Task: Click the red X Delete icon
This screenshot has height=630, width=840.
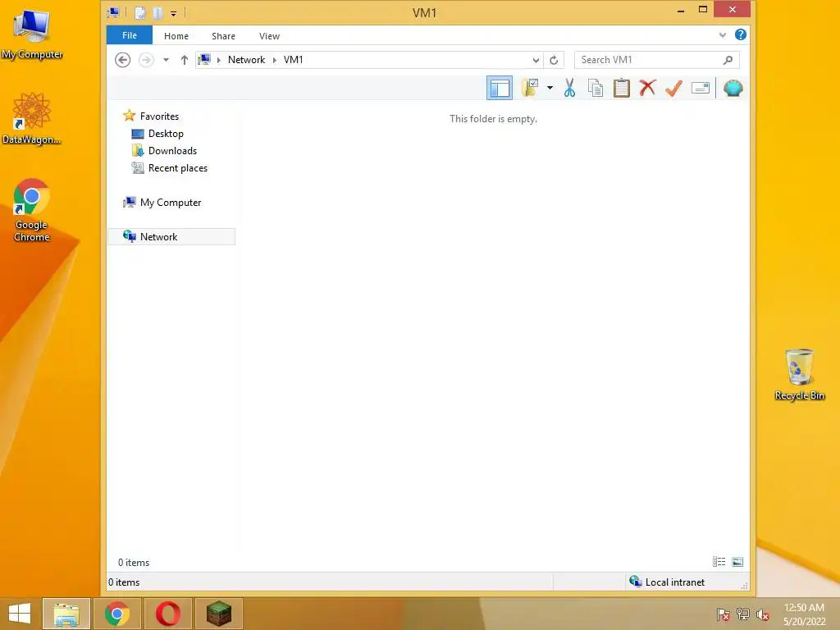Action: click(647, 88)
